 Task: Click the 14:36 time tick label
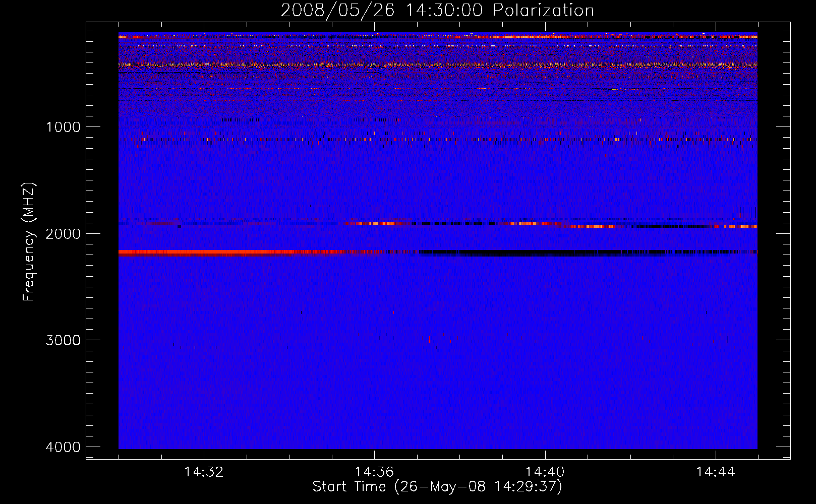374,472
